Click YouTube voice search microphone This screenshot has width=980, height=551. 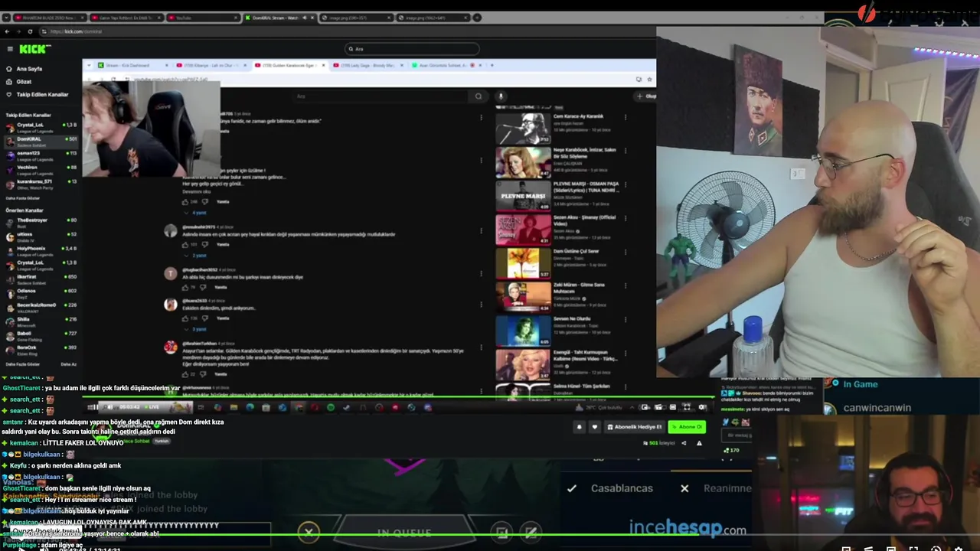pos(501,96)
